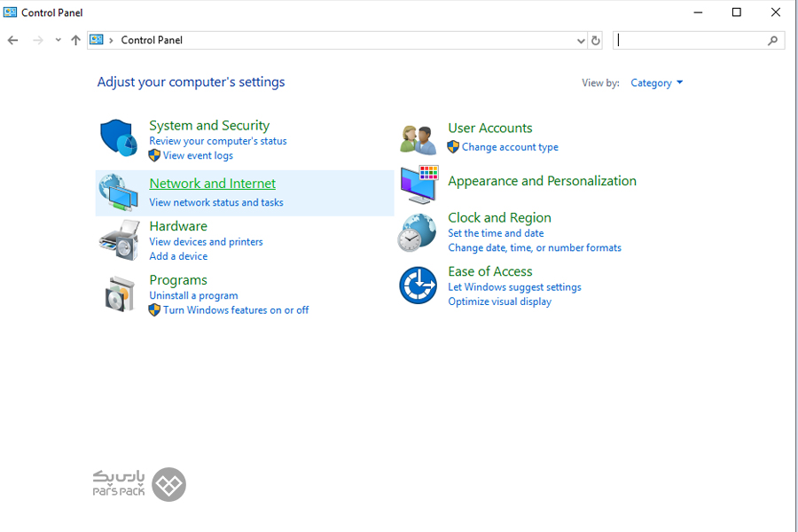Open the View by Category dropdown
798x532 pixels.
pos(656,83)
